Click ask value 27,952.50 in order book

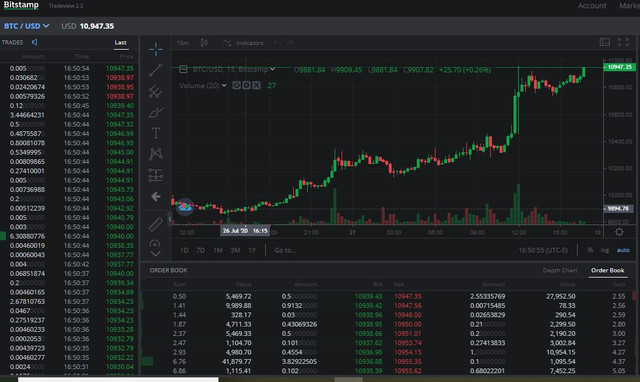[x=560, y=296]
